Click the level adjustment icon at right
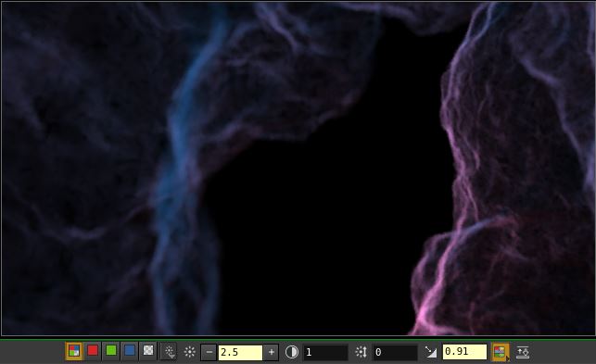 click(523, 352)
